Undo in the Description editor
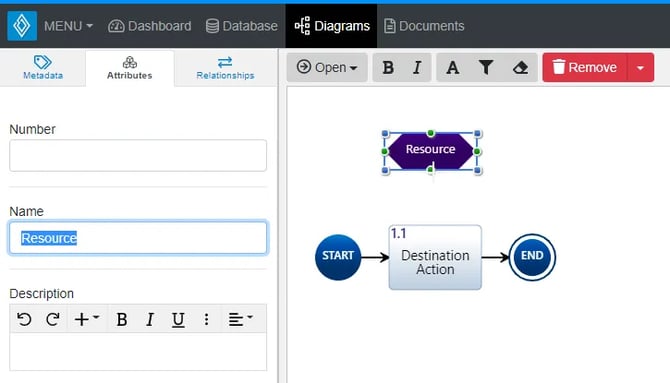670x383 pixels. click(24, 319)
